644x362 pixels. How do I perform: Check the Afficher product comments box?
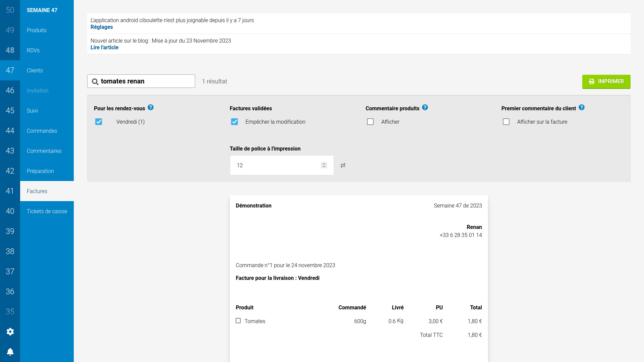tap(370, 122)
